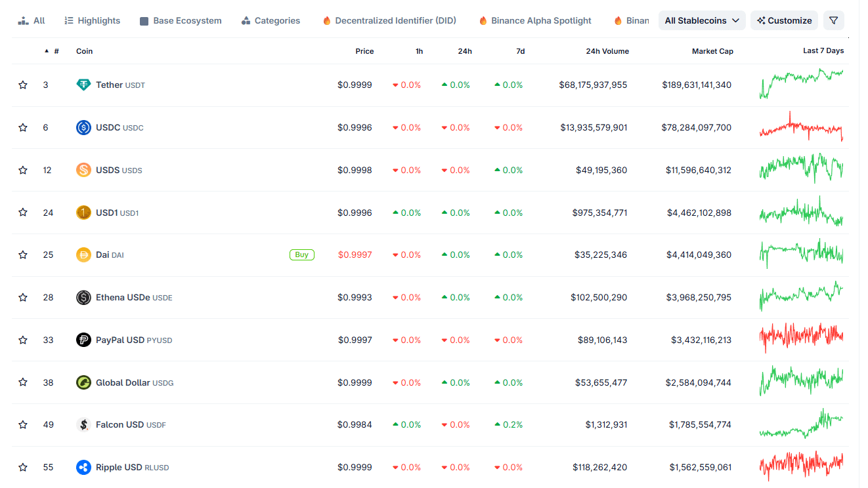The image size is (868, 488).
Task: Click the Tether coin logo
Action: [x=83, y=85]
